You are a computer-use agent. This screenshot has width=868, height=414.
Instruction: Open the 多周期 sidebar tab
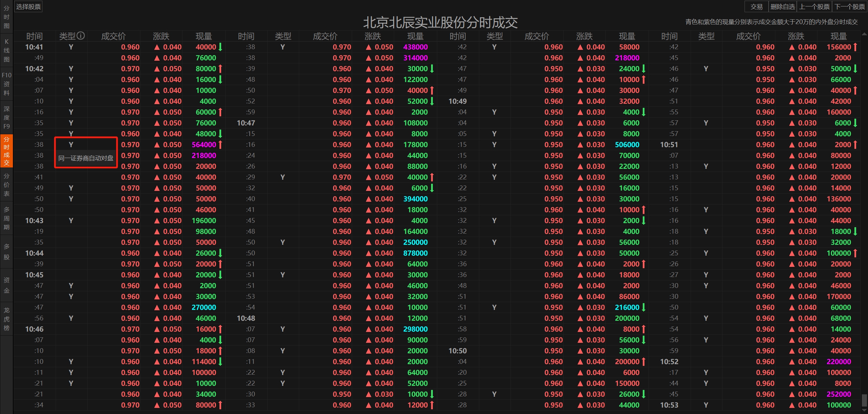point(6,218)
